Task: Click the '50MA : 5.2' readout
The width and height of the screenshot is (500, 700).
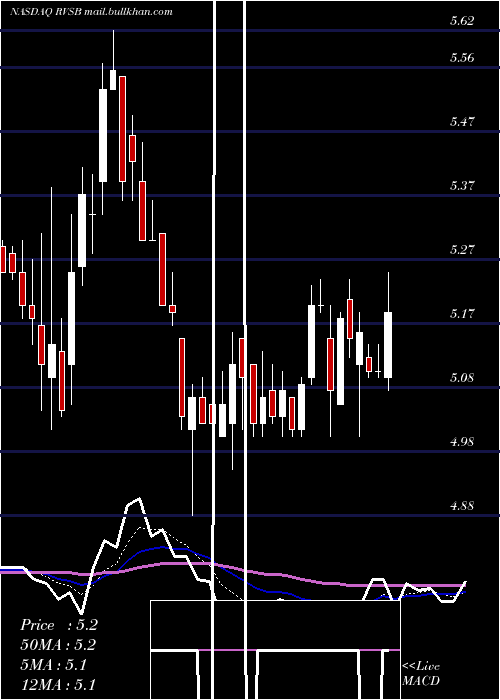Action: [58, 645]
